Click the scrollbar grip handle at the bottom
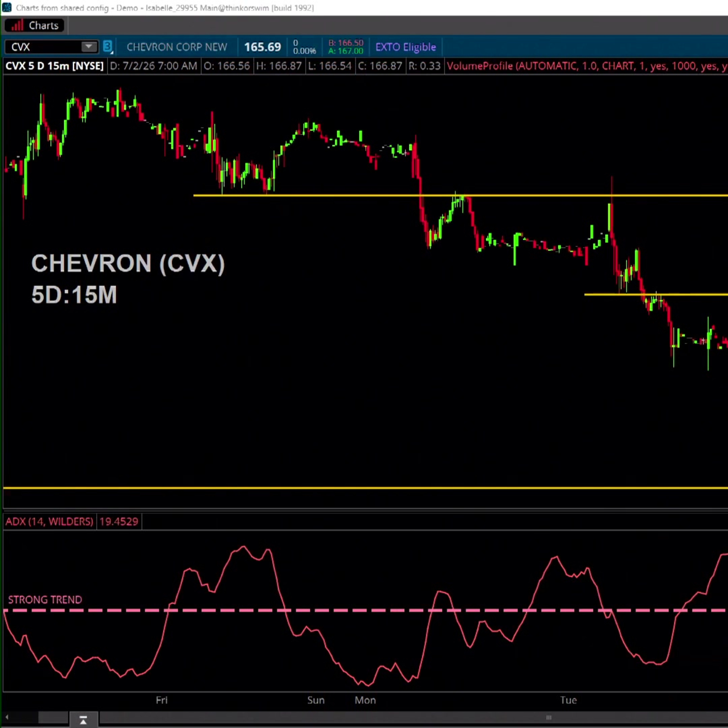This screenshot has height=728, width=728. (x=549, y=718)
